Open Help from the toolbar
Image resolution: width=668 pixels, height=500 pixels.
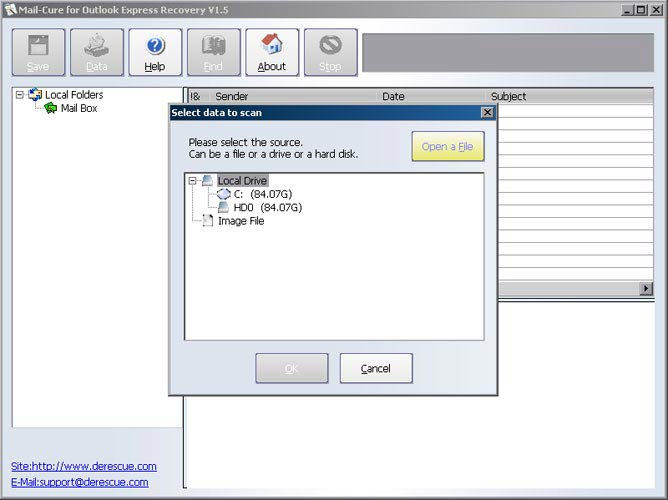point(155,52)
